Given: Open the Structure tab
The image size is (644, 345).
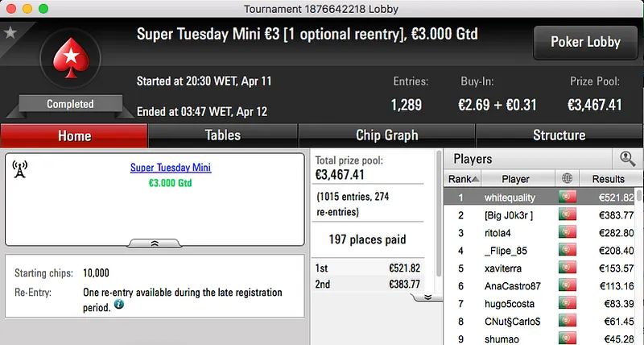Looking at the screenshot, I should [x=559, y=135].
